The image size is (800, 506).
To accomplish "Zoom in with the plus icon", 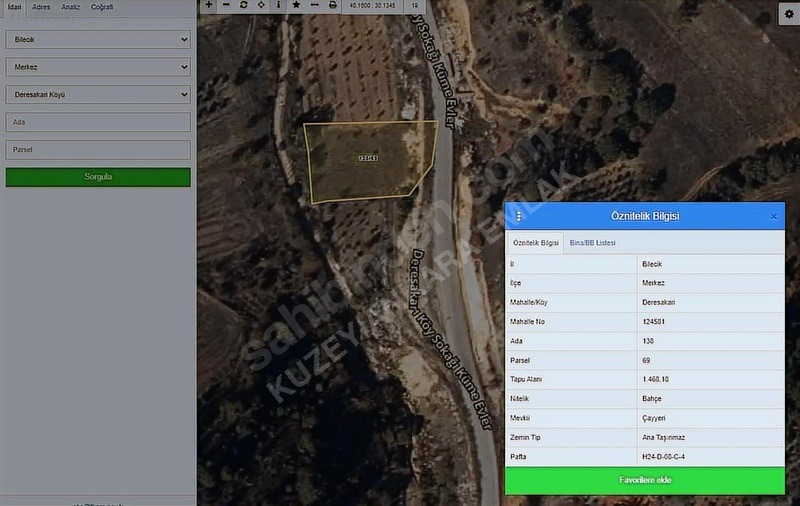I will [209, 5].
